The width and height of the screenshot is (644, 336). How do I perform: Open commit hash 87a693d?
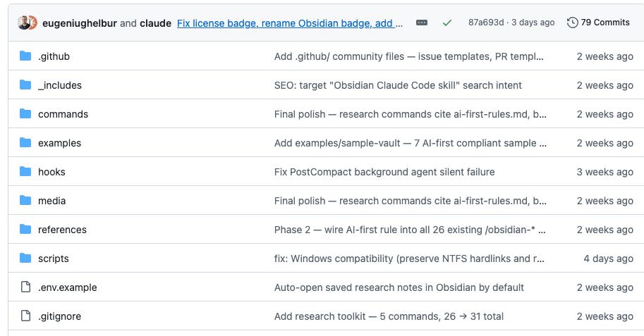pos(486,23)
